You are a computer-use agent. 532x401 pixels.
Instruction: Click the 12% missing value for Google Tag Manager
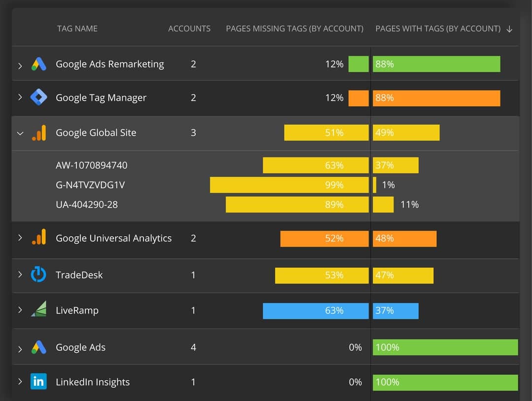point(334,97)
